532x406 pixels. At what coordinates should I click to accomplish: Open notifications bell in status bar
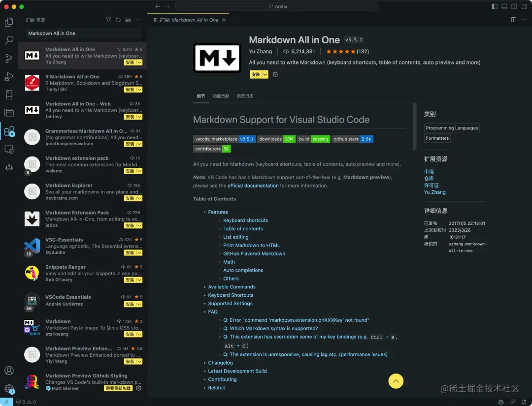[524, 402]
